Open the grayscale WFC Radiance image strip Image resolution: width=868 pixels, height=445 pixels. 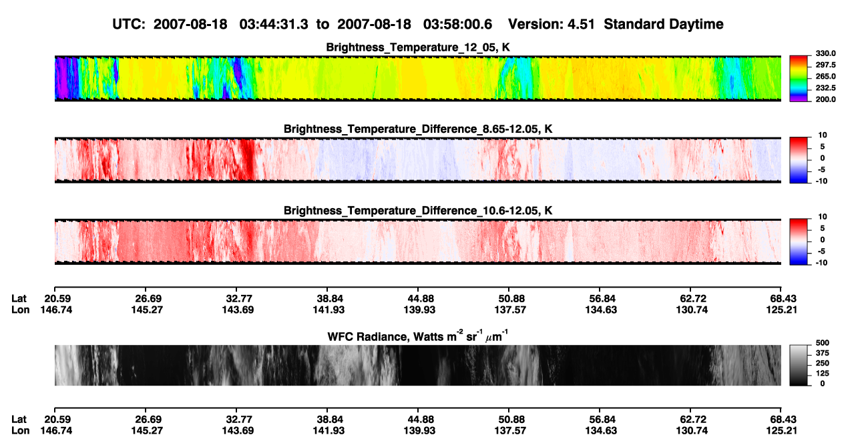coord(417,366)
